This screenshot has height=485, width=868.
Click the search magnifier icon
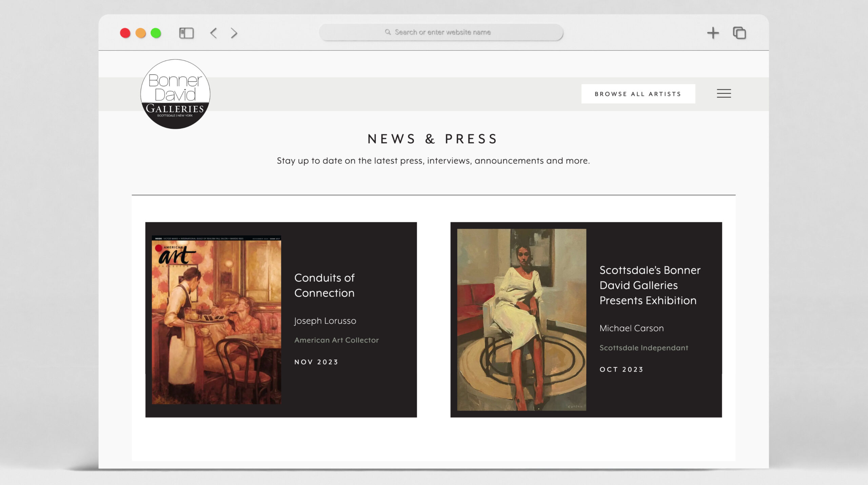[x=388, y=32]
